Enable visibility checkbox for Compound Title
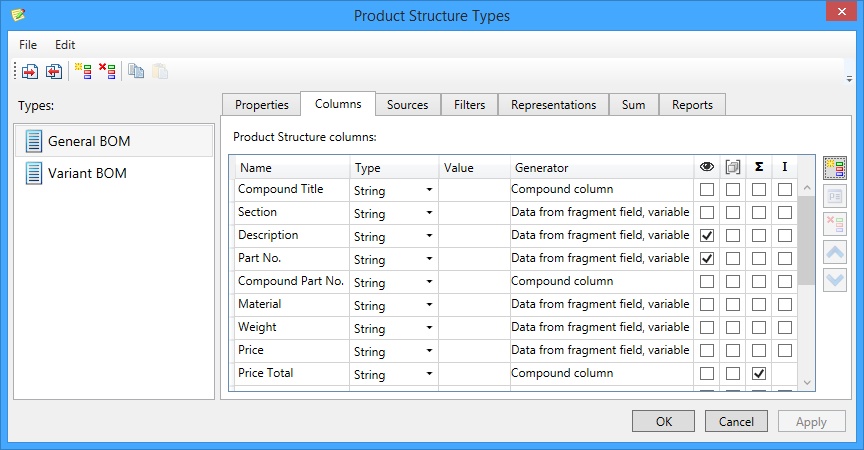This screenshot has height=450, width=864. pos(707,190)
